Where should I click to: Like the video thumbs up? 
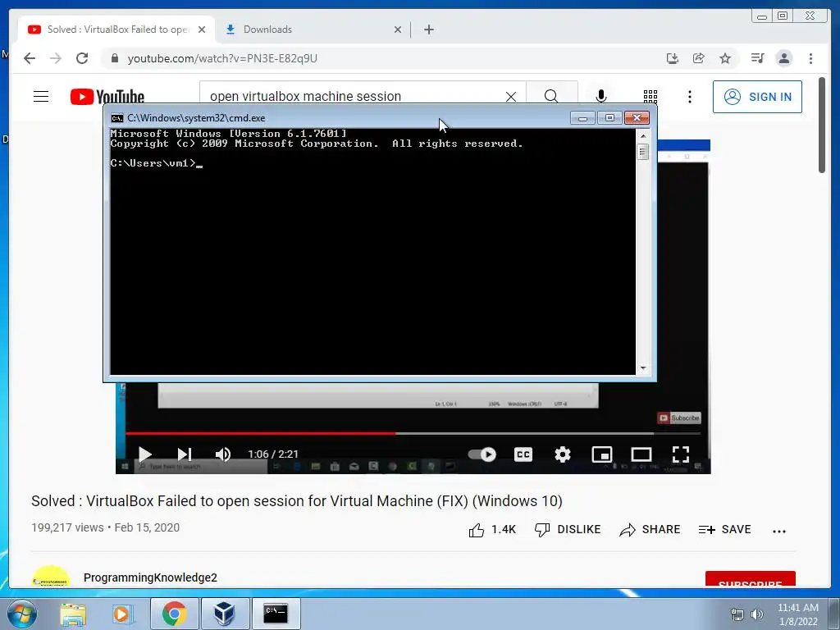(x=492, y=530)
